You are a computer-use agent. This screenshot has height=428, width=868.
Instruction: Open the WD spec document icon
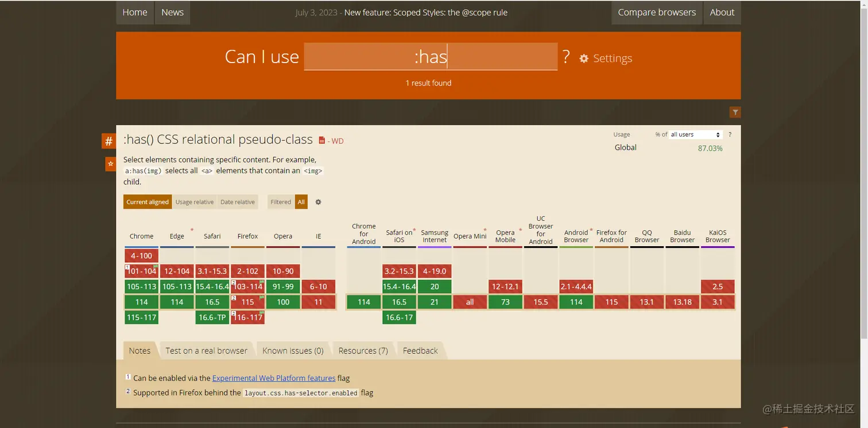(x=321, y=141)
